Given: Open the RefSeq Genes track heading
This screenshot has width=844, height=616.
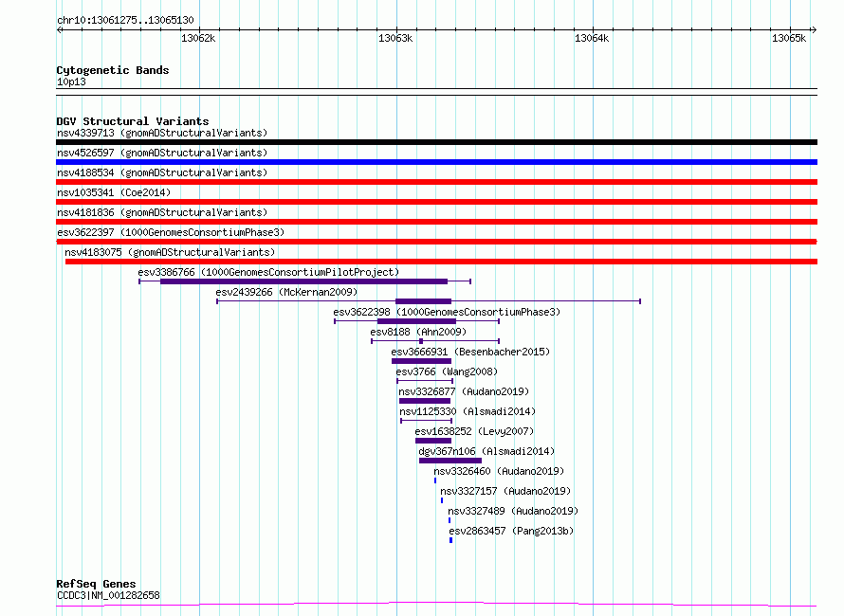Looking at the screenshot, I should click(x=96, y=584).
